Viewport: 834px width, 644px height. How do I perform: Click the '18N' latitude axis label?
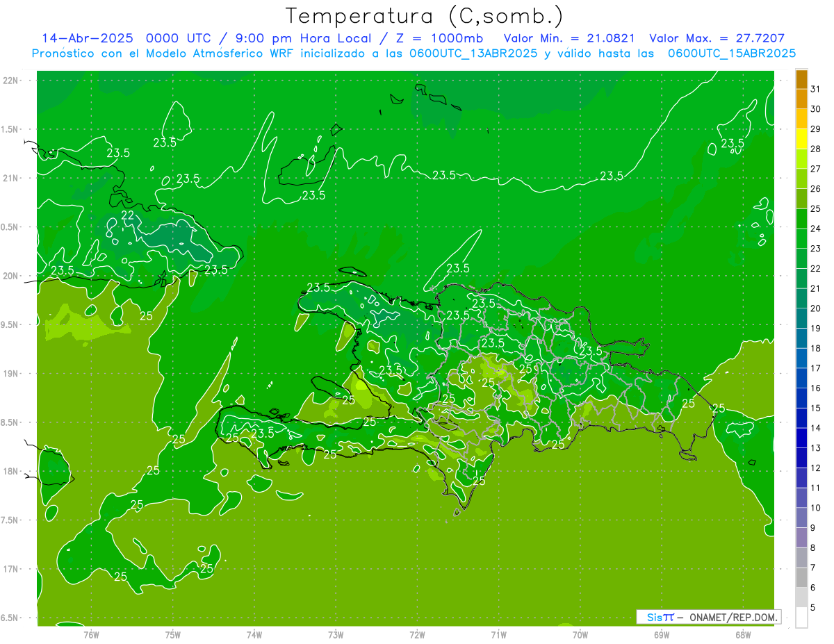[11, 471]
